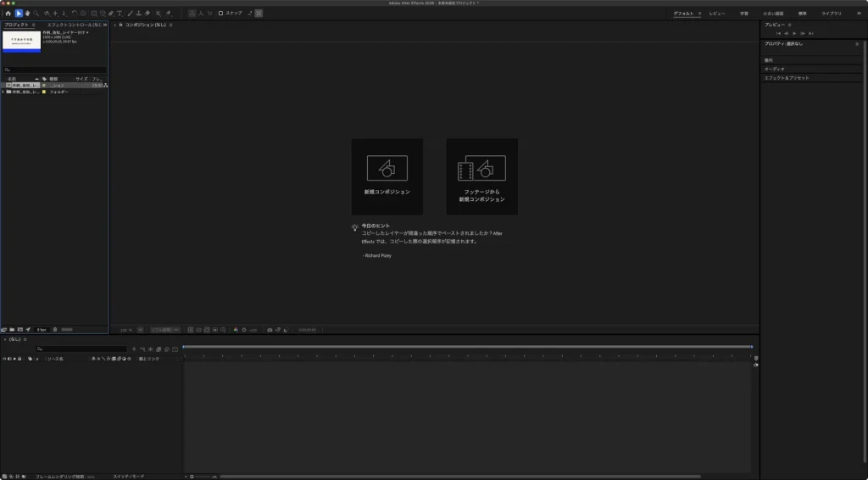Image resolution: width=868 pixels, height=480 pixels.
Task: Create new folder via Project panel bottom icon
Action: pos(12,329)
